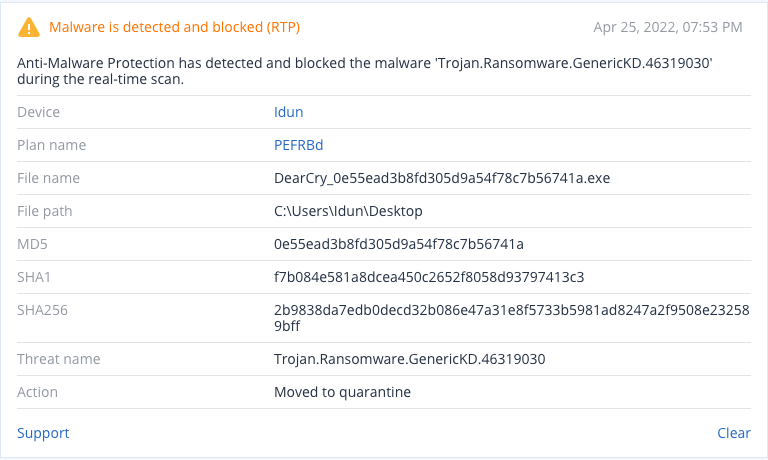768x460 pixels.
Task: Click the alert description paragraph
Action: pyautogui.click(x=364, y=71)
